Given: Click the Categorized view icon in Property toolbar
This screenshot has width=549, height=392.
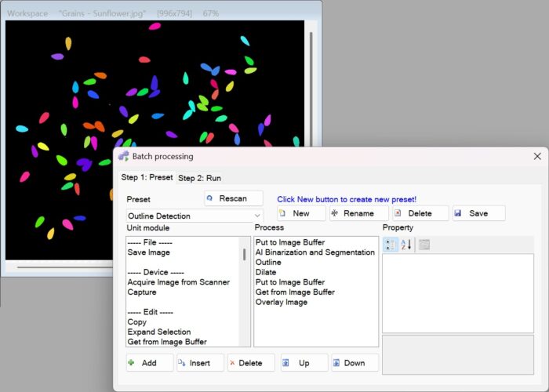Looking at the screenshot, I should (390, 245).
